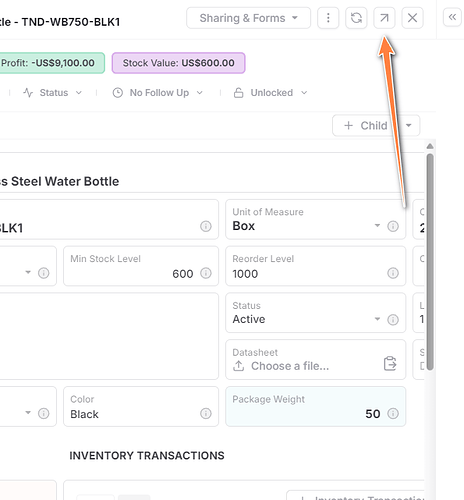The height and width of the screenshot is (500, 464).
Task: Open the Unlocked lock dropdown
Action: click(271, 93)
